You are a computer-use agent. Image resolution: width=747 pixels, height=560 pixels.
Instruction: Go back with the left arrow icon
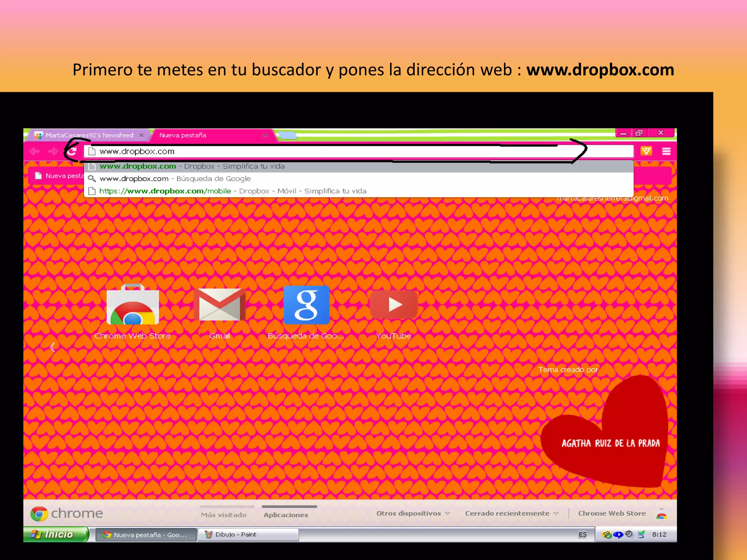point(35,151)
